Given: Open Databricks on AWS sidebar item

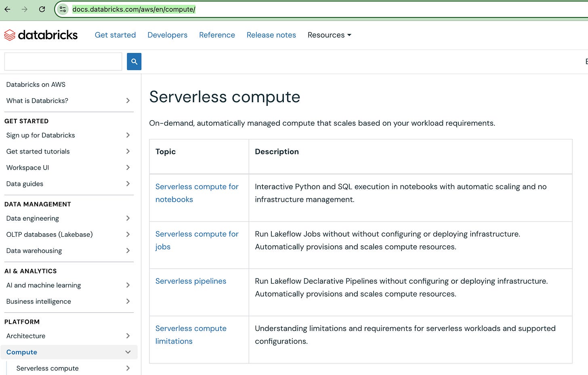Looking at the screenshot, I should [x=36, y=84].
